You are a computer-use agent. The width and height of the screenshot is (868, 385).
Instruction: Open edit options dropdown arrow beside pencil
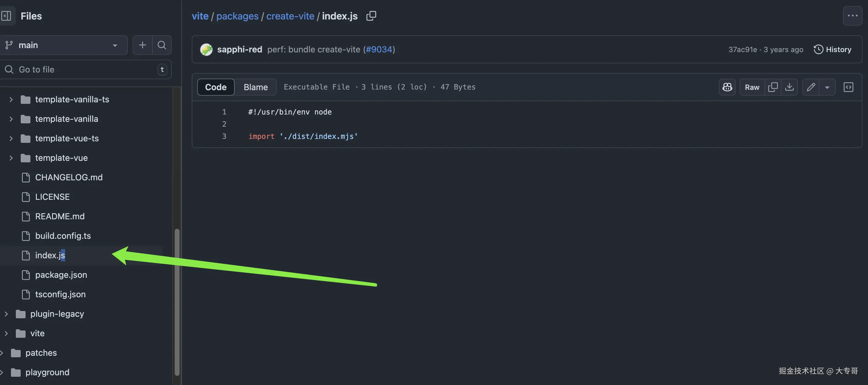827,87
